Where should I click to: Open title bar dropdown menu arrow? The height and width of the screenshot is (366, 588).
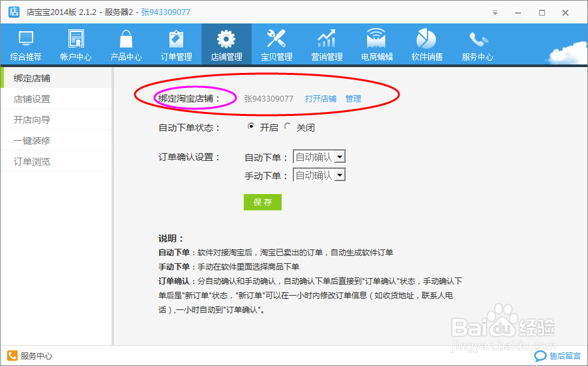pos(495,13)
